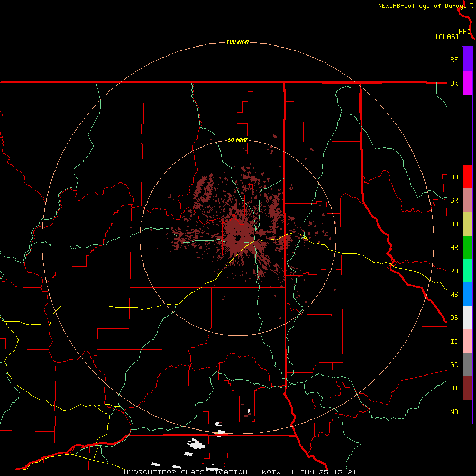Click the 100 NMI range ring label
This screenshot has width=476, height=476.
coord(237,42)
